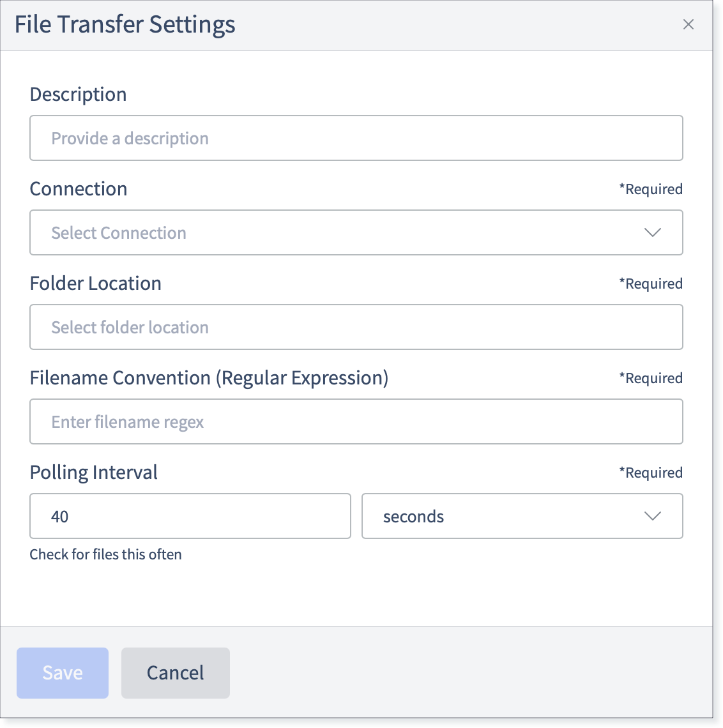
Task: Open the Select Connection dropdown
Action: pos(356,232)
